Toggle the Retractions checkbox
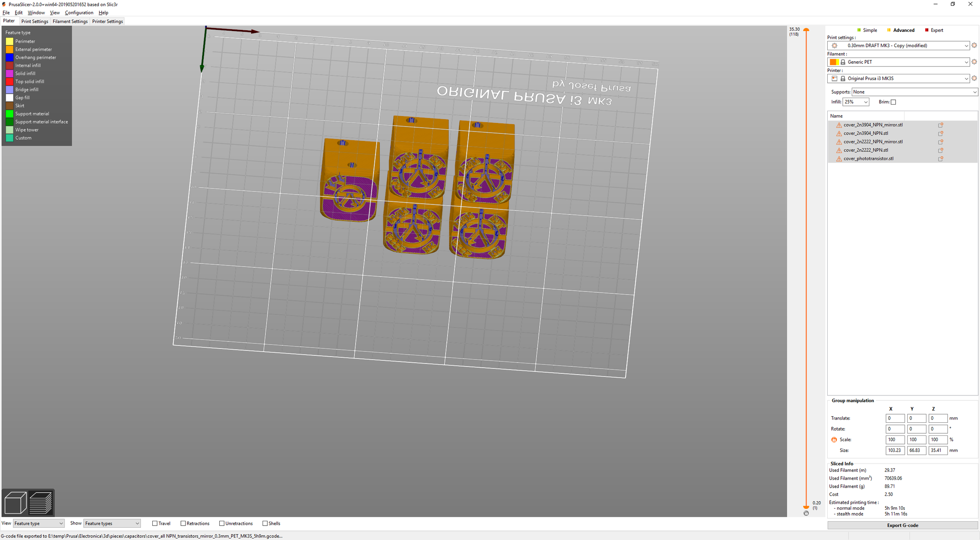The height and width of the screenshot is (540, 980). [183, 523]
